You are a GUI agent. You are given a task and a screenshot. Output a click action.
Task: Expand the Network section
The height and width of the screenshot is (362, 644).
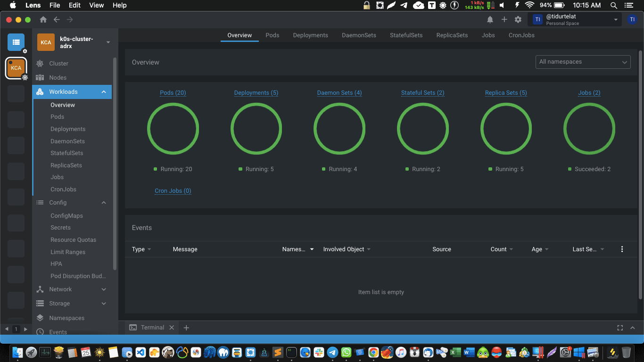coord(104,289)
